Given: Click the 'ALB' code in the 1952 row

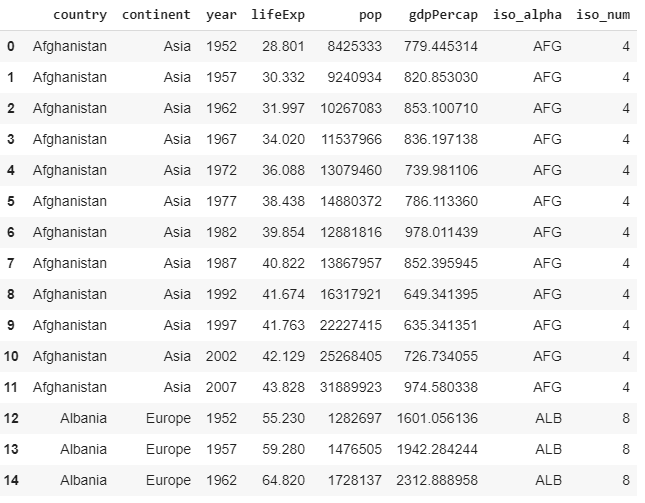Looking at the screenshot, I should pyautogui.click(x=548, y=418).
